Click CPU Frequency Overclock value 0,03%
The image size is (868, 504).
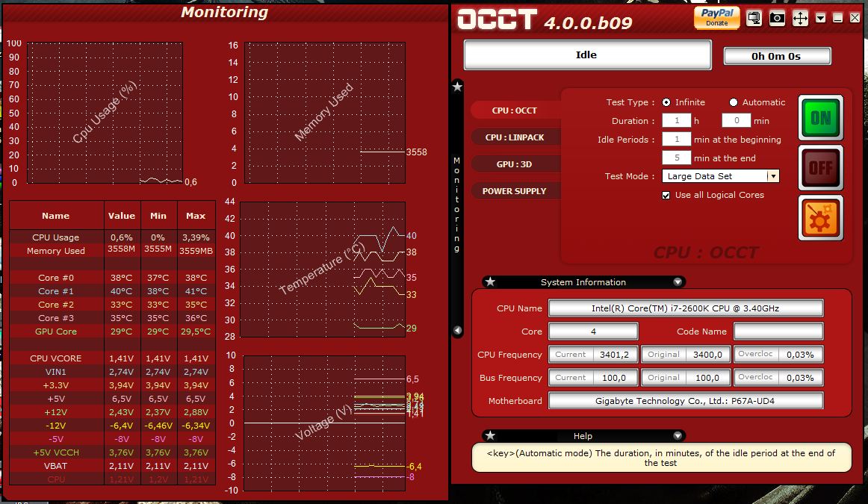(x=801, y=355)
